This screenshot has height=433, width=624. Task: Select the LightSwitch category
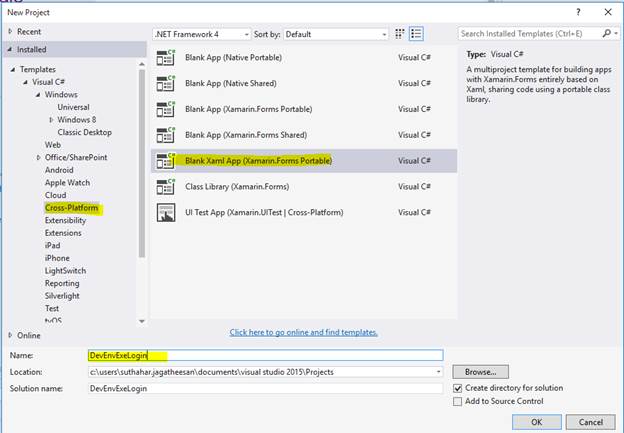click(65, 271)
